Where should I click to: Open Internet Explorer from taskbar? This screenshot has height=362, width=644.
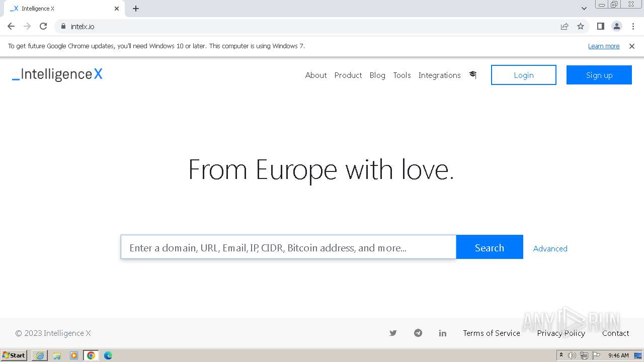point(40,355)
